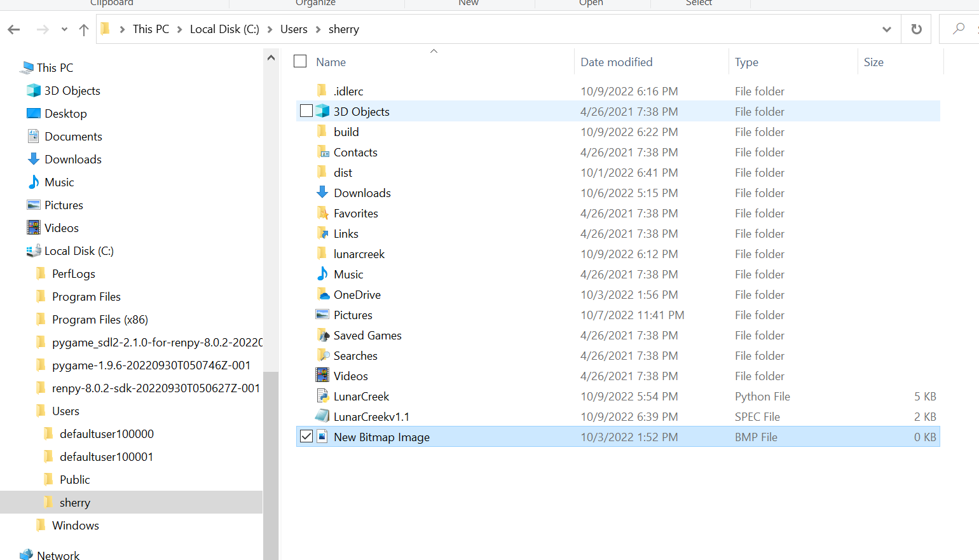Open the 3D Objects folder in the sidebar
The width and height of the screenshot is (979, 560).
(32, 90)
